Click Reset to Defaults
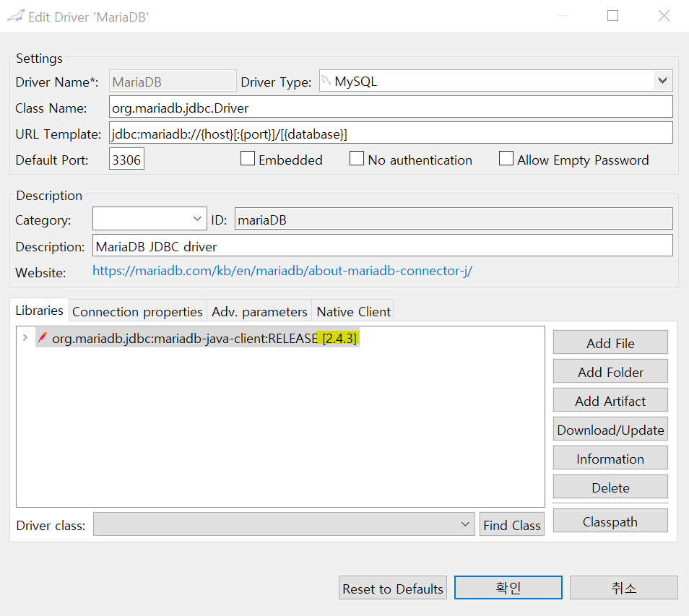 393,588
